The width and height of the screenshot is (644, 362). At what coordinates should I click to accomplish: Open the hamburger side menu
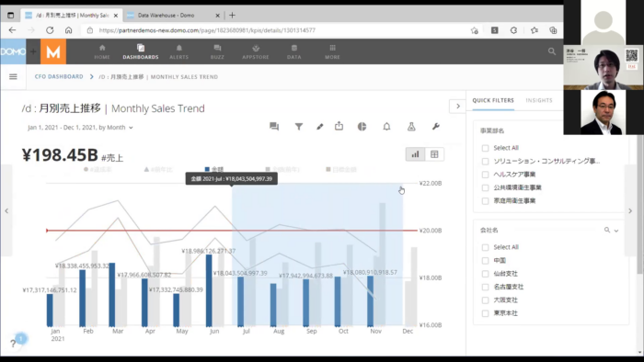coord(13,76)
